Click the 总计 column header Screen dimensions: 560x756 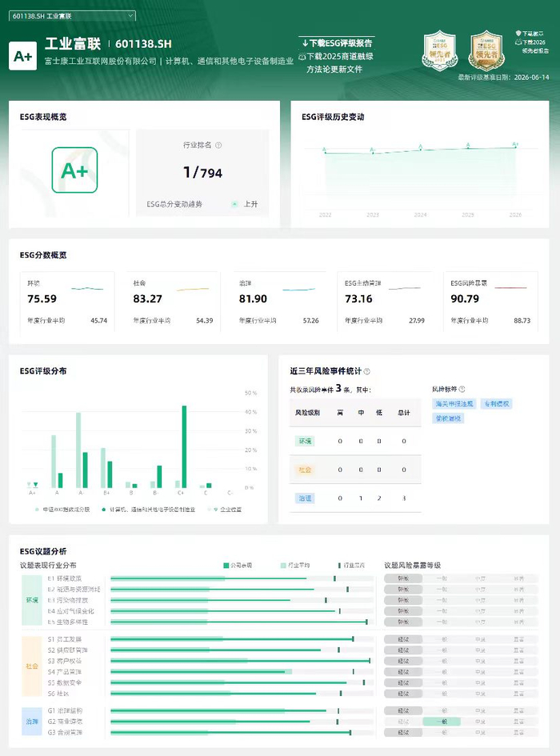pyautogui.click(x=404, y=413)
